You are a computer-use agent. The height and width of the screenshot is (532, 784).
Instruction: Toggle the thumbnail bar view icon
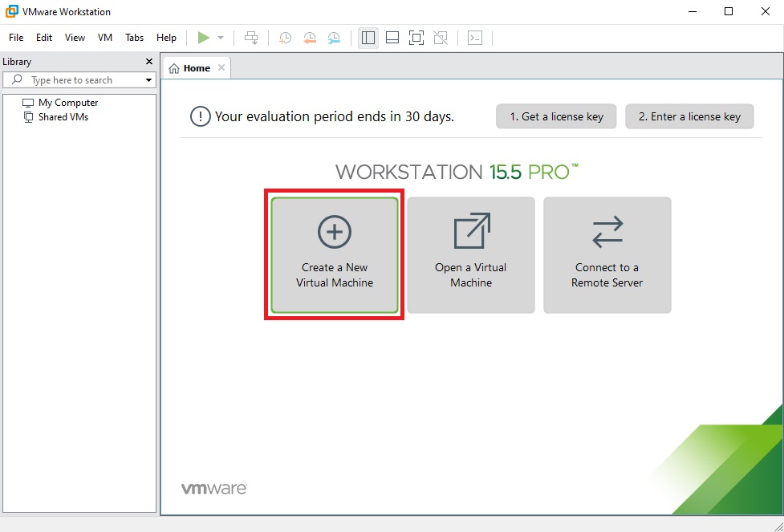pyautogui.click(x=392, y=38)
